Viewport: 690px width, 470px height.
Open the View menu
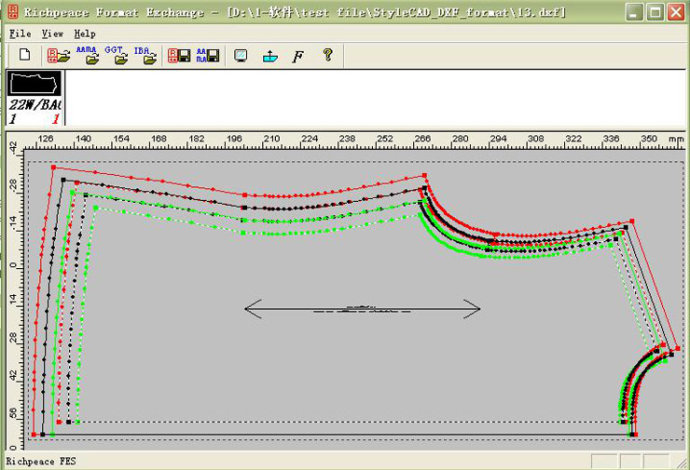coord(52,33)
